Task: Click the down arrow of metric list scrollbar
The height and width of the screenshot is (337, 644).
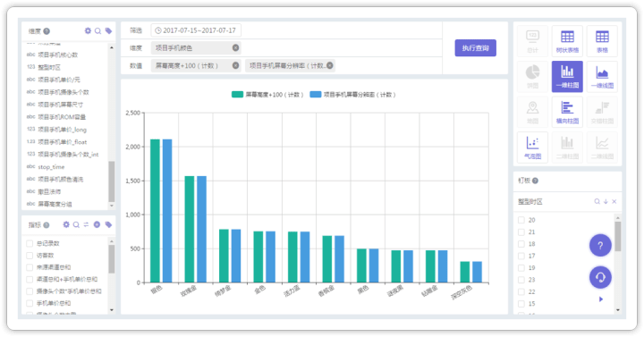Action: (111, 310)
